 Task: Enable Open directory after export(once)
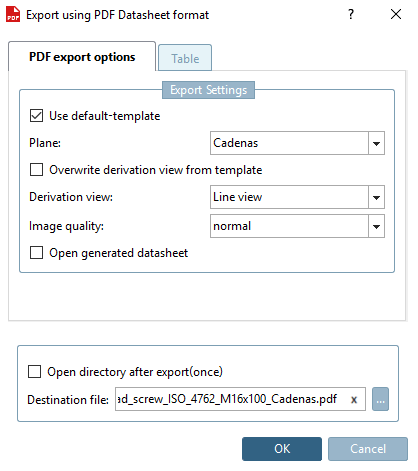[34, 371]
